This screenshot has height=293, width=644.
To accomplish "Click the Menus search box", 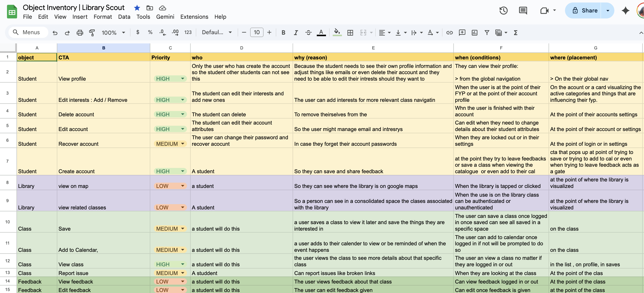I will point(28,32).
